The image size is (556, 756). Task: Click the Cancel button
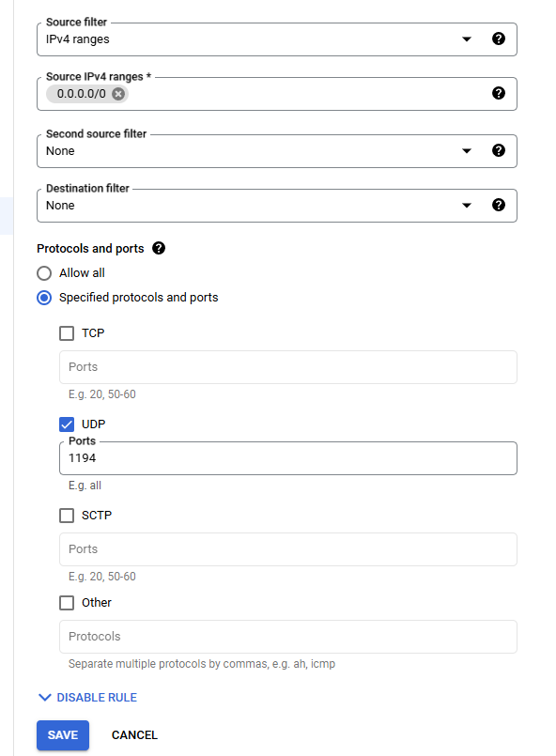[x=134, y=734]
